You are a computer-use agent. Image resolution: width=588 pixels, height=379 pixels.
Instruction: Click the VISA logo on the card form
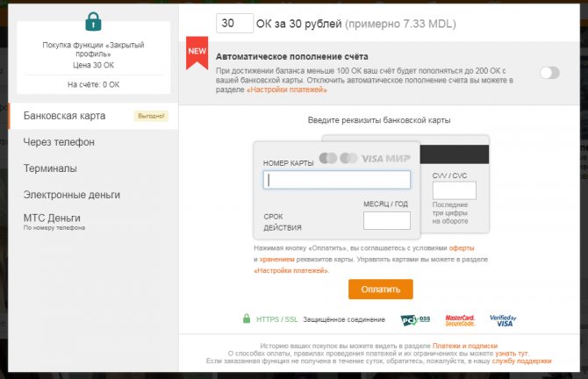coord(372,159)
